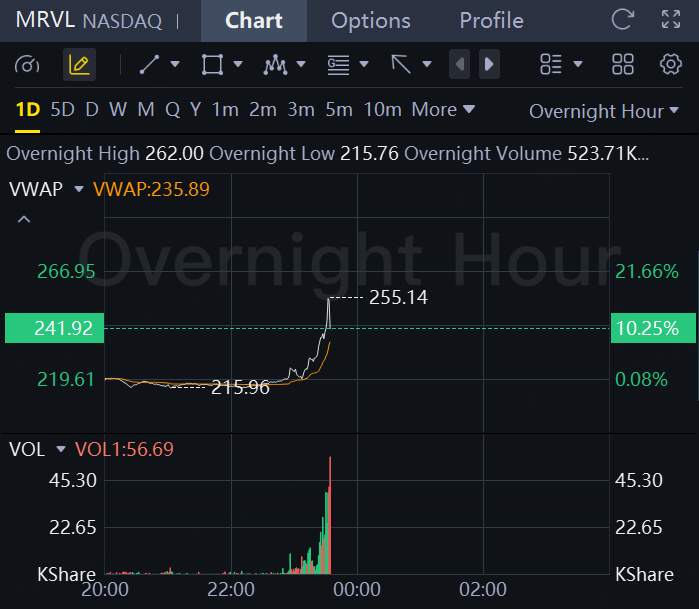Open the VOL indicator dropdown
This screenshot has width=699, height=609.
[61, 449]
